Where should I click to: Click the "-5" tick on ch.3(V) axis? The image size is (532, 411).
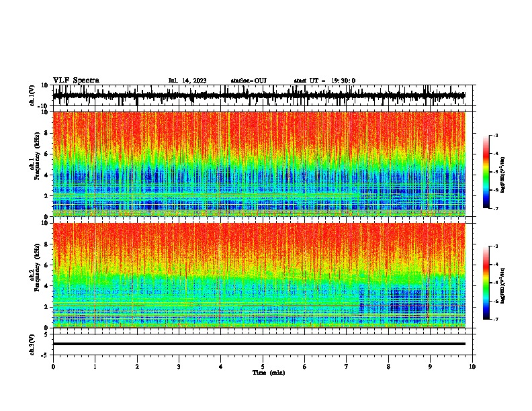tap(45, 355)
